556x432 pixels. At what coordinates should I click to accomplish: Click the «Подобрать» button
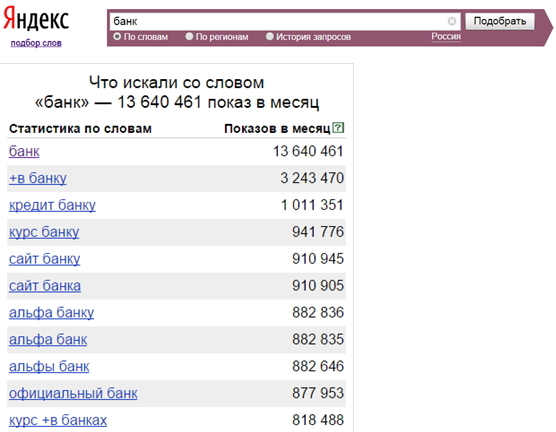coord(500,21)
